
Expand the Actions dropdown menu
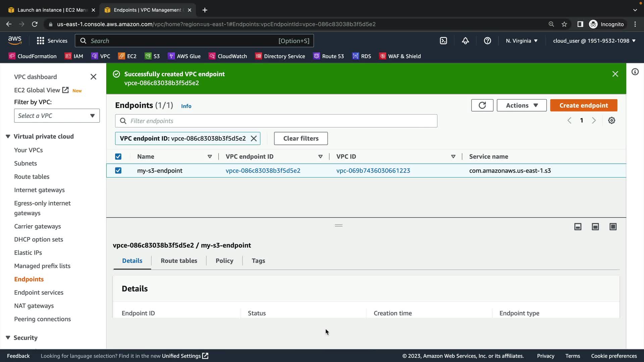(522, 105)
